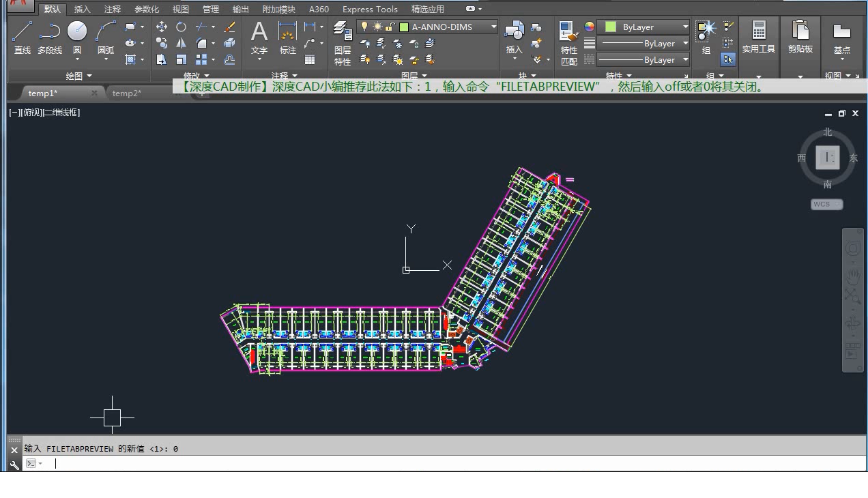The image size is (868, 498).
Task: Open the Express Tools ribbon tab
Action: click(370, 9)
